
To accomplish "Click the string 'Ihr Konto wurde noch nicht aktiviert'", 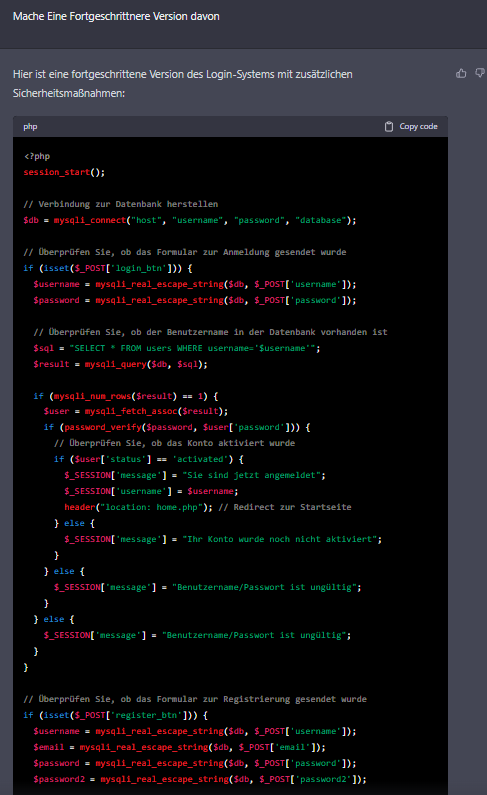I will pyautogui.click(x=280, y=539).
